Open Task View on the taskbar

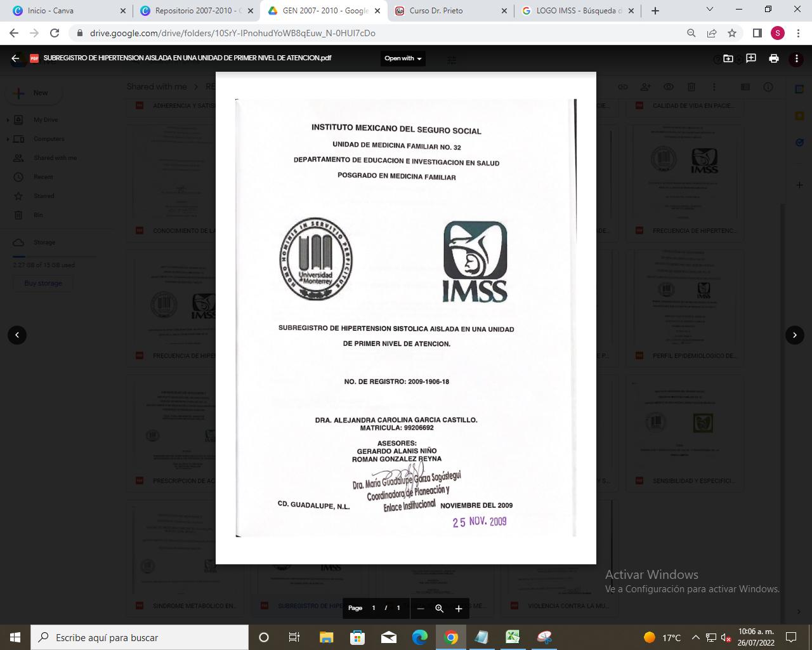click(x=294, y=637)
